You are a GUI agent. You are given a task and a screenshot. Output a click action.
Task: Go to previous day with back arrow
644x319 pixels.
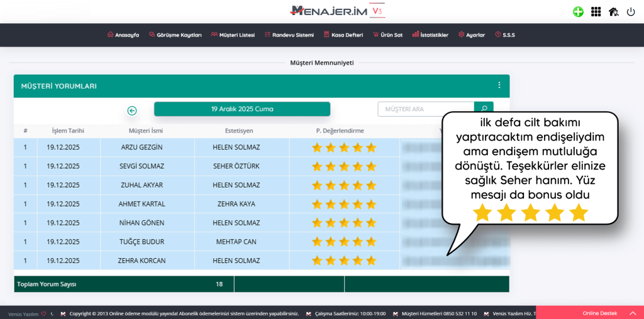pos(132,111)
